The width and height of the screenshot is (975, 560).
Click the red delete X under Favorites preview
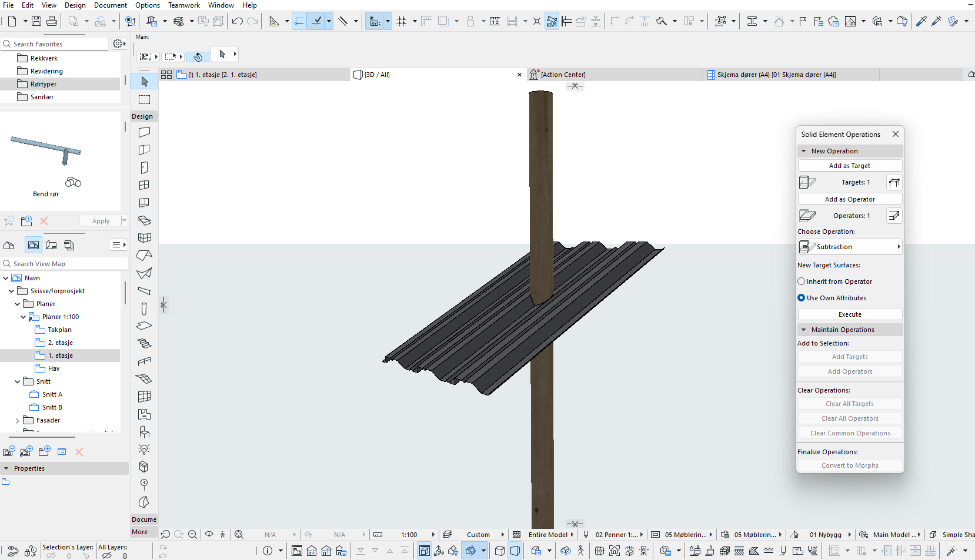tap(44, 221)
